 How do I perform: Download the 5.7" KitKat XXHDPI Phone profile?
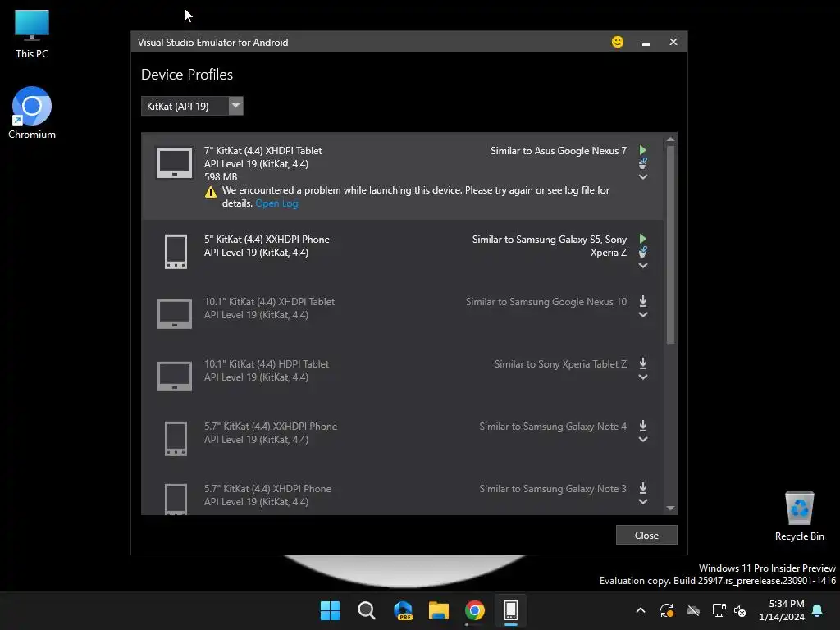click(x=643, y=426)
